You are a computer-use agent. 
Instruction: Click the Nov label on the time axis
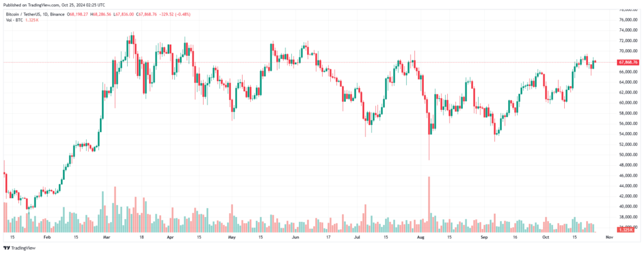pos(609,237)
